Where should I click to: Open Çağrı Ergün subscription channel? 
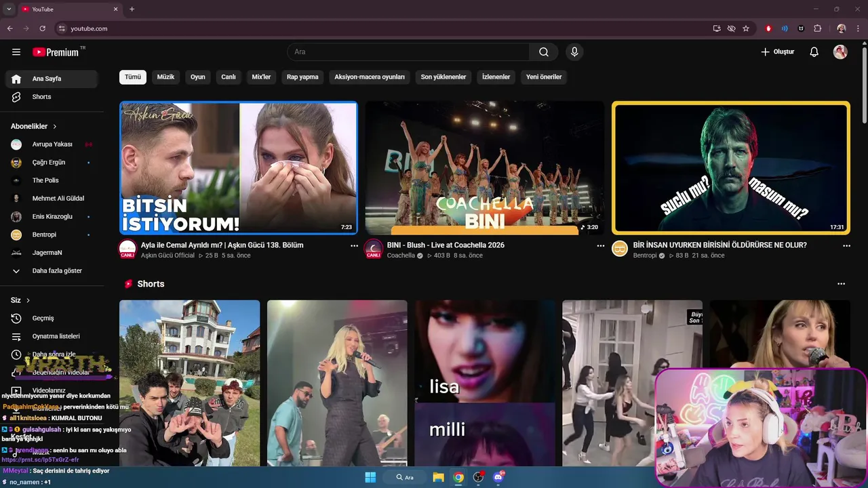(52, 163)
